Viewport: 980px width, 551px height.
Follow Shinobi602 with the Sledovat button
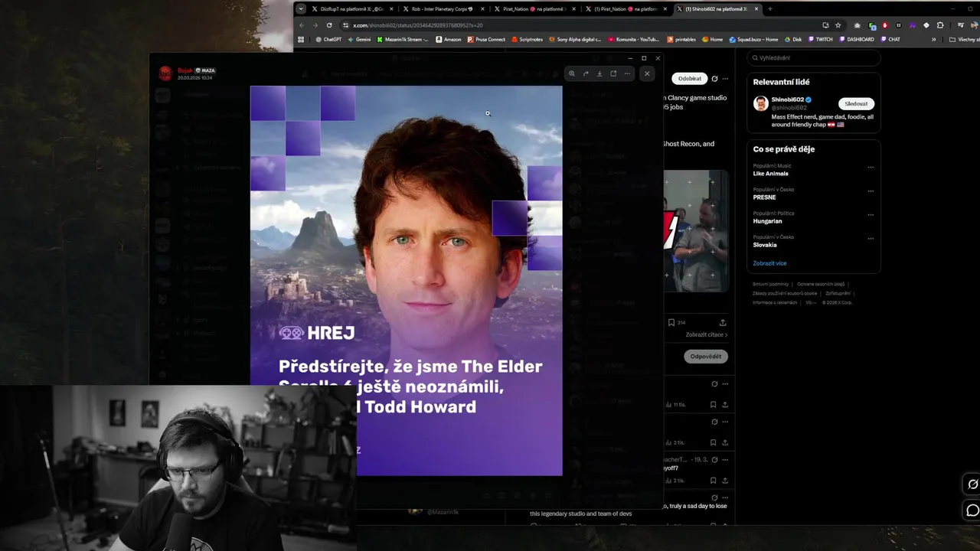856,103
